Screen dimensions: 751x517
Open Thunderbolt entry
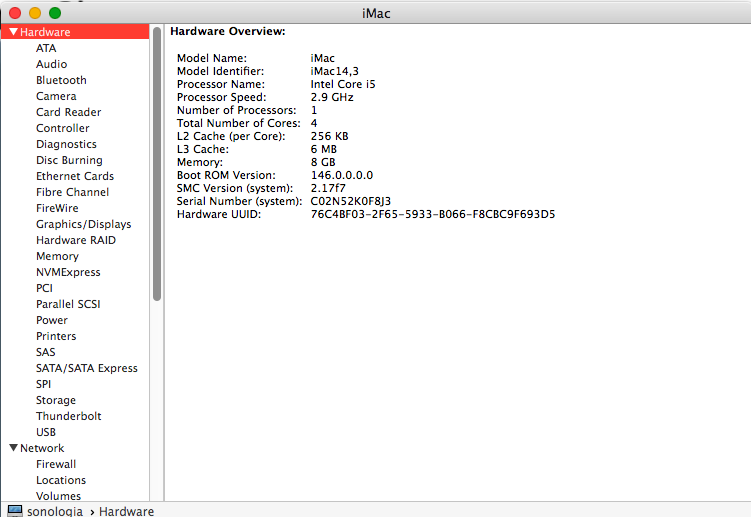click(x=68, y=416)
